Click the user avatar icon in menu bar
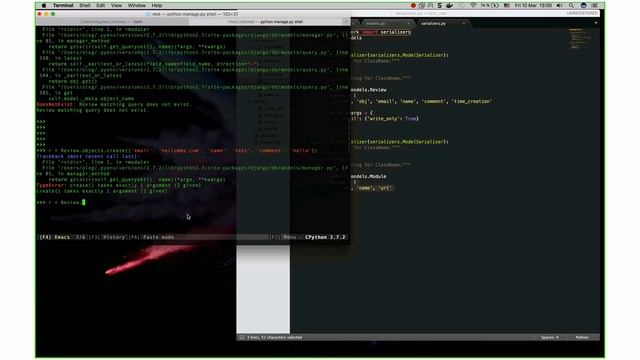Image resolution: width=640 pixels, height=360 pixels. (x=584, y=6)
